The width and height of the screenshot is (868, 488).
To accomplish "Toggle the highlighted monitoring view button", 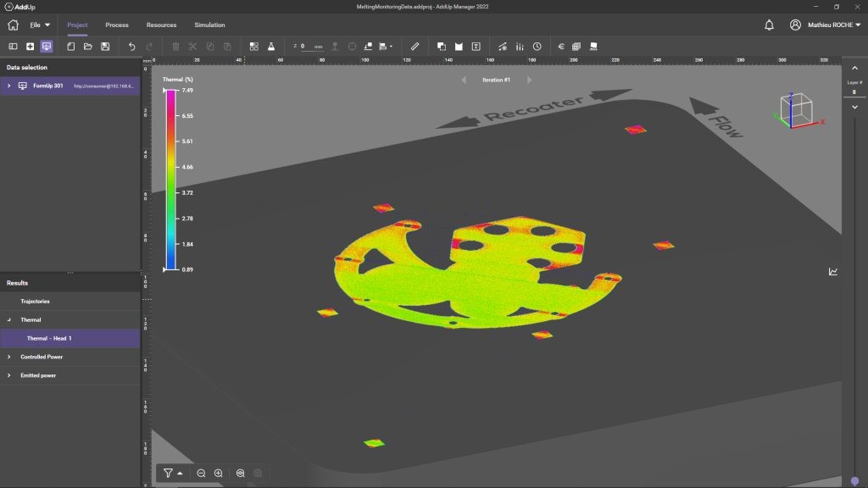I will click(46, 47).
